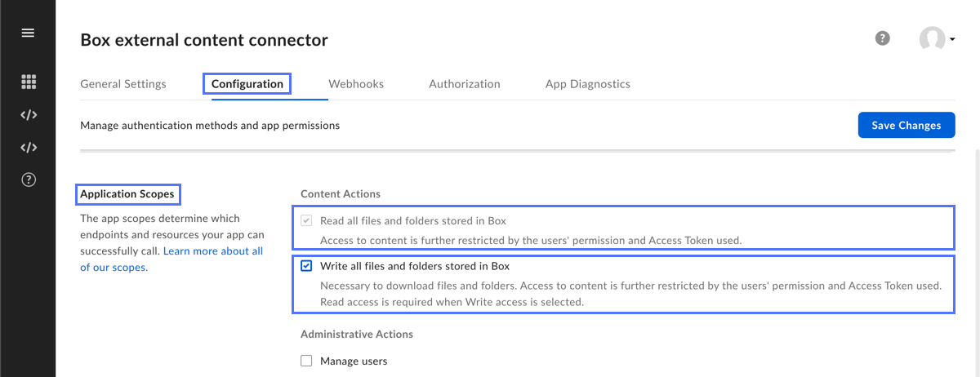
Task: Uncheck 'Write all files and folders' checkbox
Action: [306, 266]
